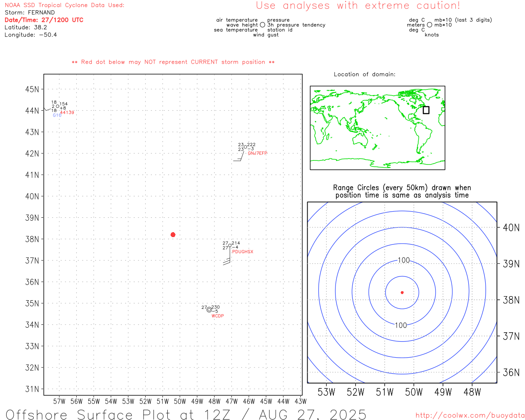Click the 'Use analyses with extreme caution!' warning
This screenshot has width=525, height=420.
click(x=358, y=5)
